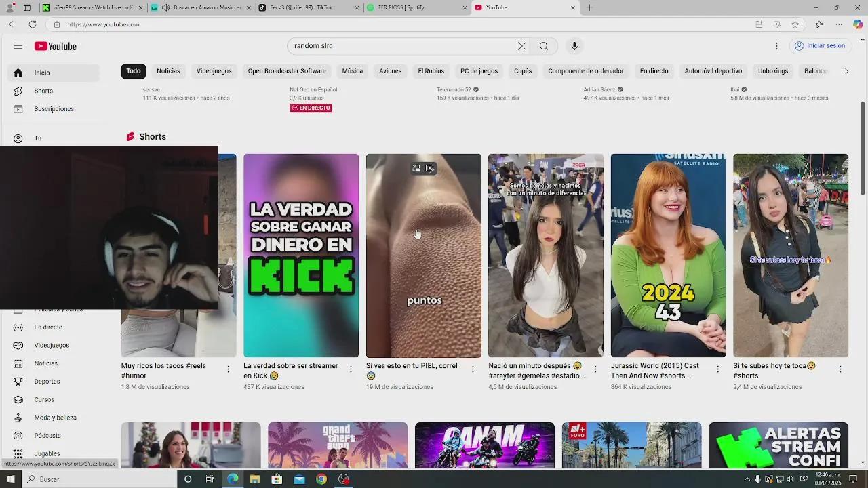Open Moda y belleza in sidebar
The width and height of the screenshot is (868, 488).
click(54, 418)
